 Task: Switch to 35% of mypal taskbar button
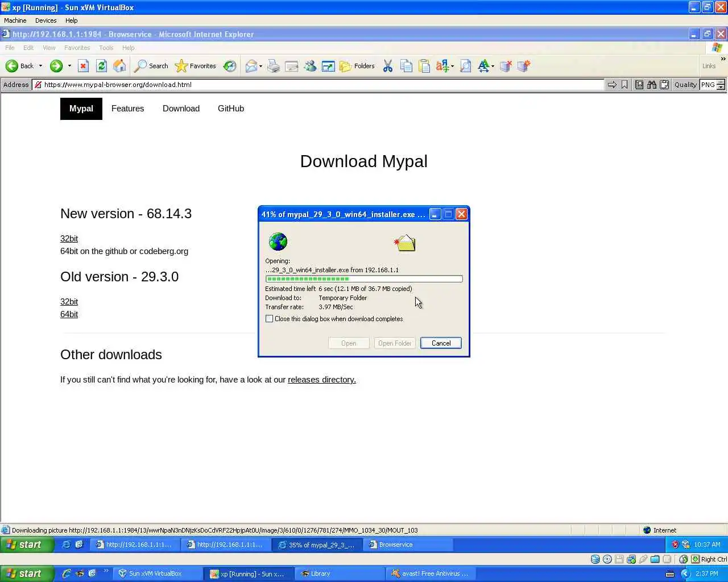316,544
